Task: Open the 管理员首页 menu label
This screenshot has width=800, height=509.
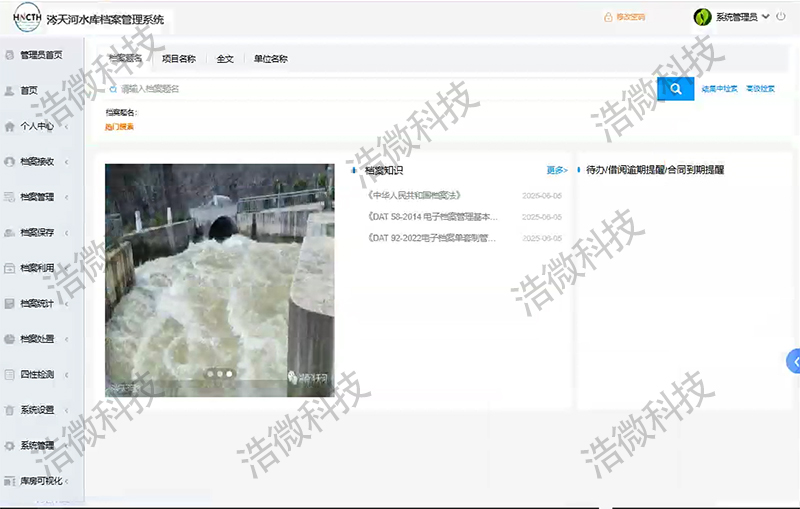Action: [41, 55]
